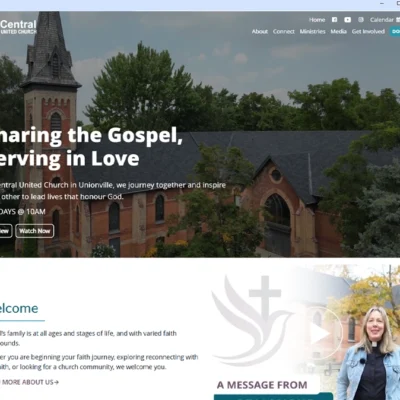Click the arrow after MORE ABOUT US
Image resolution: width=400 pixels, height=400 pixels.
(x=56, y=382)
